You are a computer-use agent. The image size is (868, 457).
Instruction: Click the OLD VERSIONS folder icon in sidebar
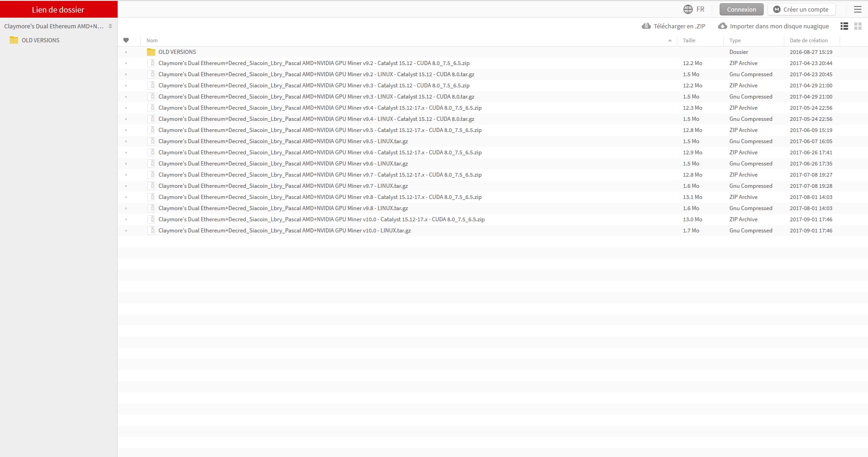click(14, 40)
